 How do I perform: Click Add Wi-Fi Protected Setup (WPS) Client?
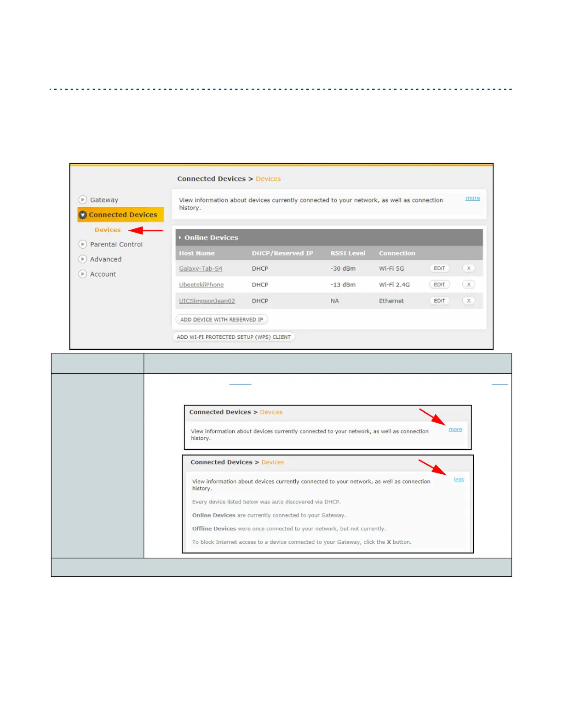(x=234, y=337)
